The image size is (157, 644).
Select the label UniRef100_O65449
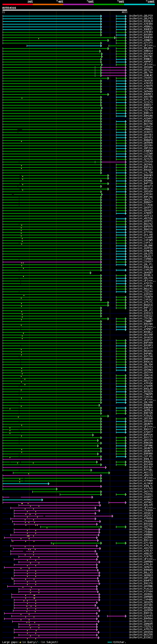click(141, 91)
